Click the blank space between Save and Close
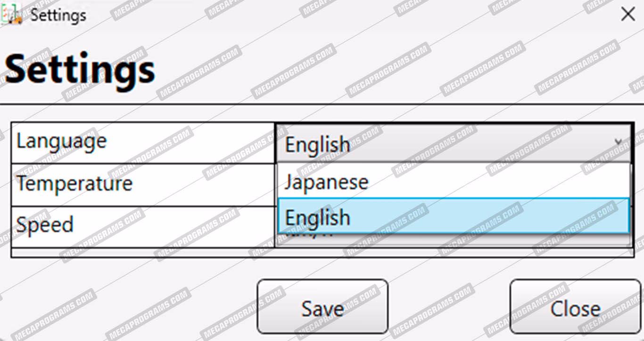Image resolution: width=644 pixels, height=341 pixels. (448, 307)
